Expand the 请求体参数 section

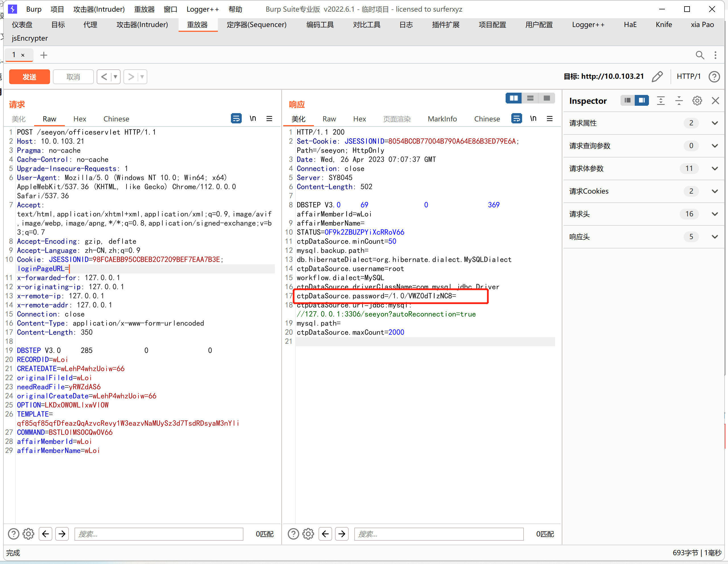[714, 169]
